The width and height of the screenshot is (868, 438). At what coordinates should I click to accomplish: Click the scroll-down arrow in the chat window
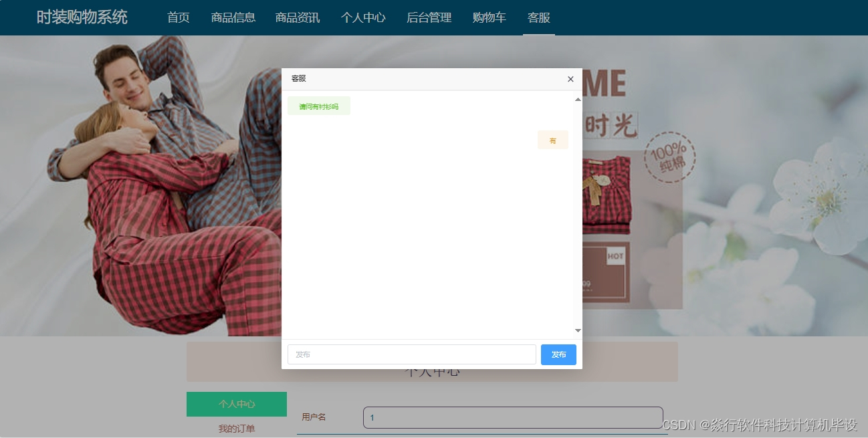[x=578, y=330]
